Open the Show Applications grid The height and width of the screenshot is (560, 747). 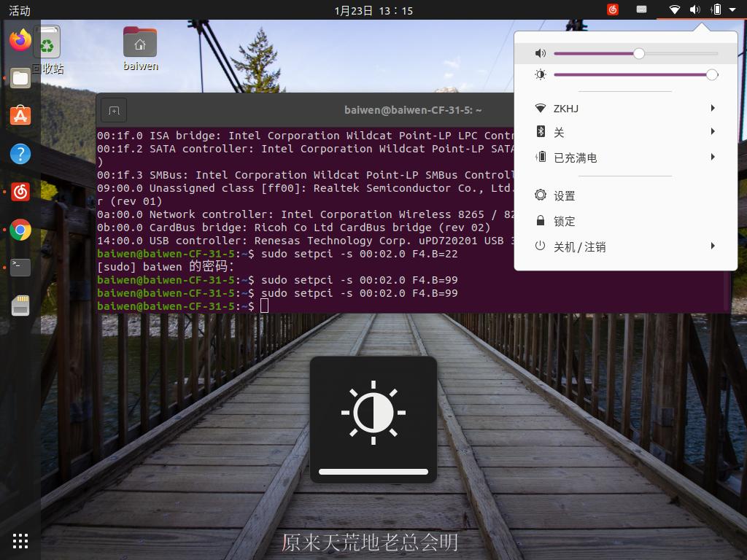point(20,540)
